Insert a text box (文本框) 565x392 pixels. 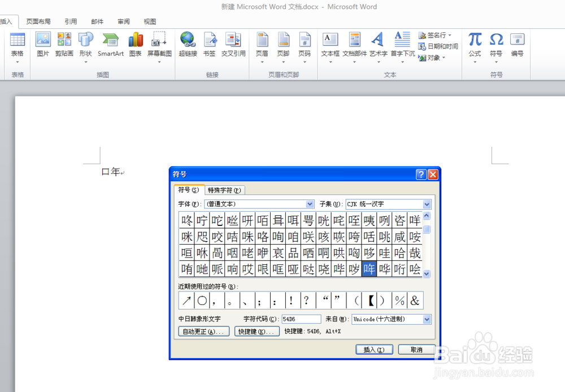point(331,45)
